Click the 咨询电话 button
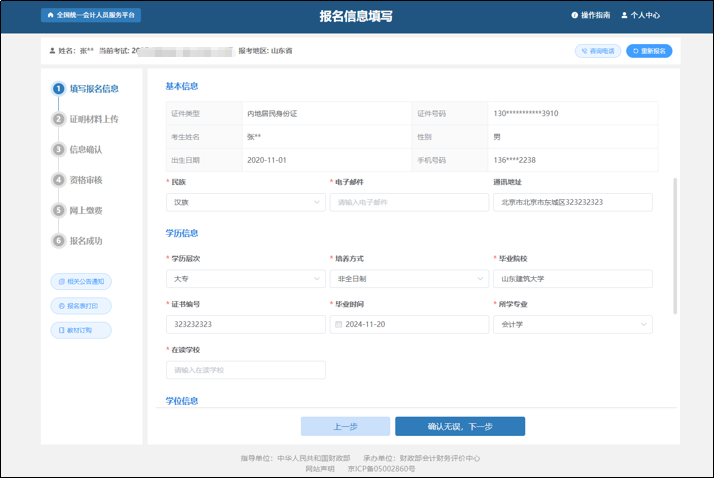Image resolution: width=715 pixels, height=479 pixels. coord(597,51)
